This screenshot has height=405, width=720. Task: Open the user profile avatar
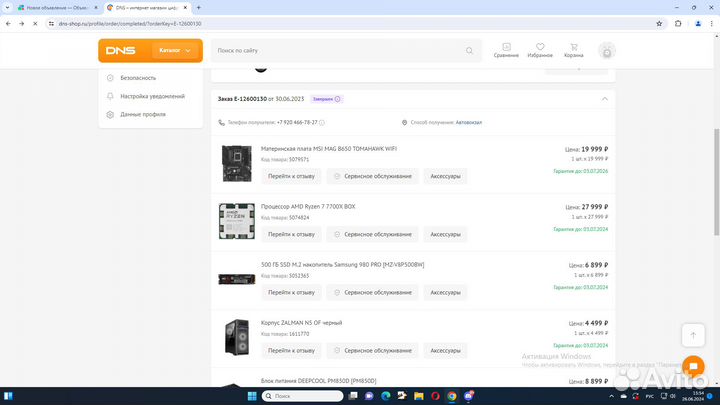607,51
